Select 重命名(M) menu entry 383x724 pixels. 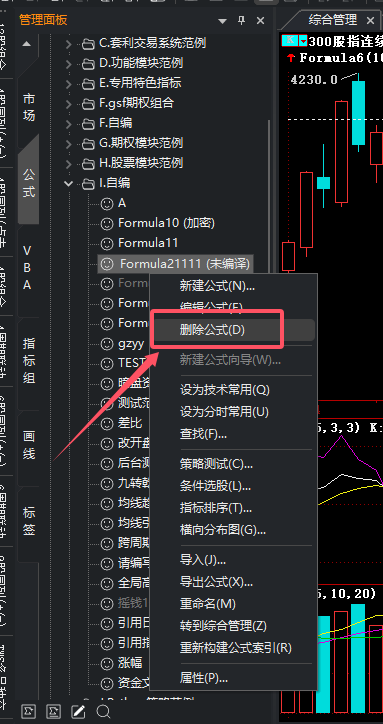[x=234, y=603]
